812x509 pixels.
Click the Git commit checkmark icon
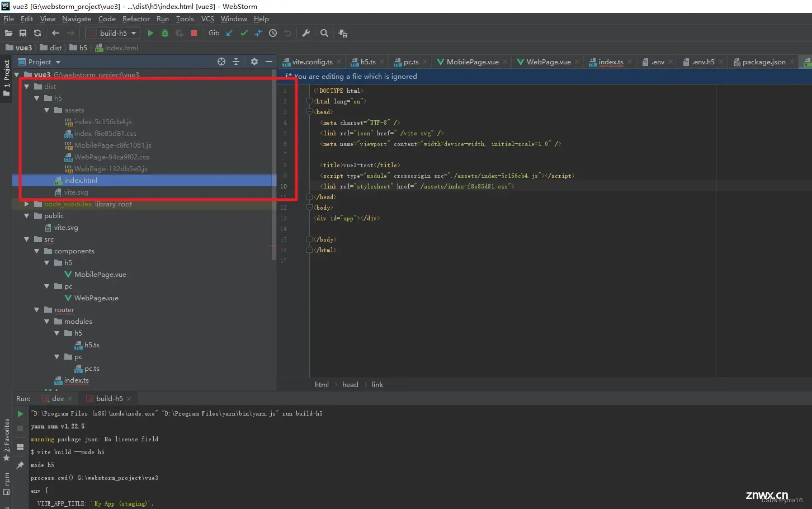pos(244,33)
